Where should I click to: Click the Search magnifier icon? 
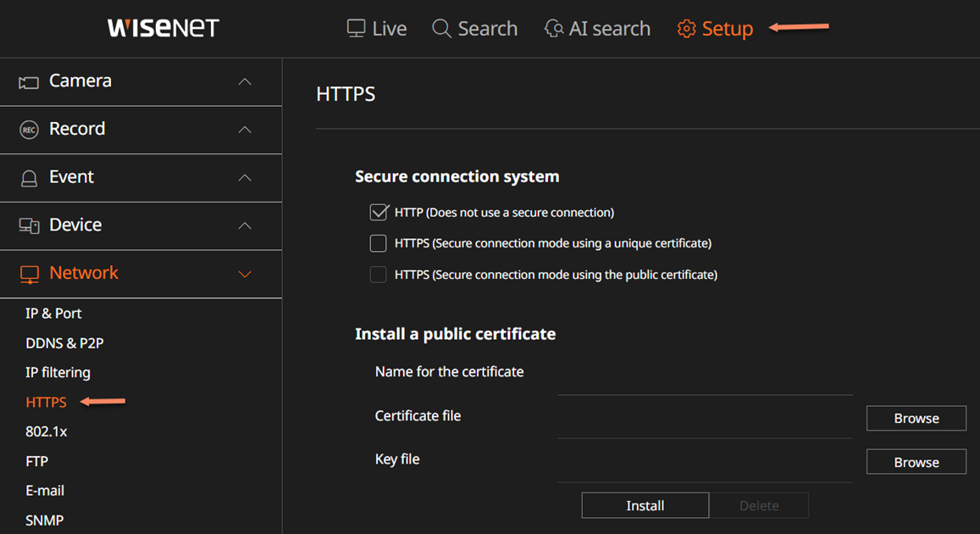(x=441, y=29)
